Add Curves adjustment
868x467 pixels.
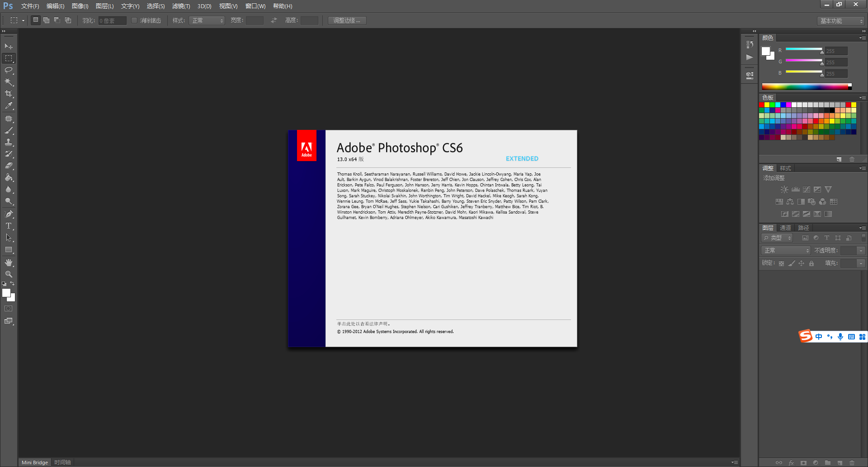coord(807,190)
